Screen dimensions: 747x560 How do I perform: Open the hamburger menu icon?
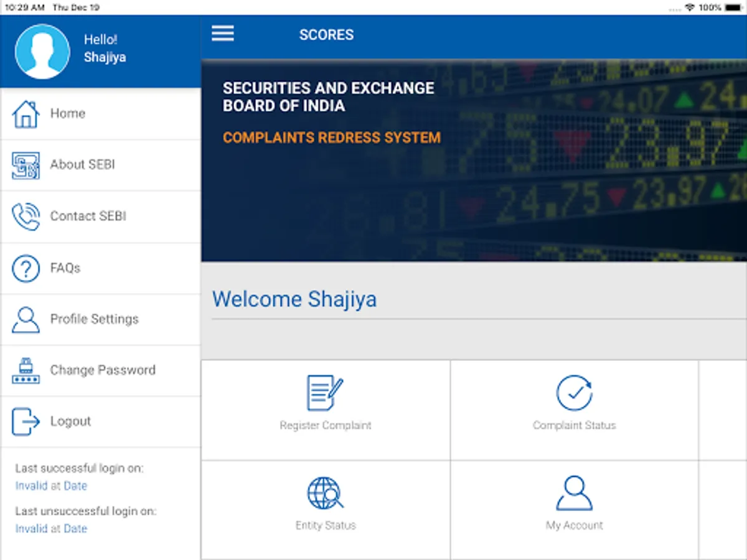click(223, 34)
